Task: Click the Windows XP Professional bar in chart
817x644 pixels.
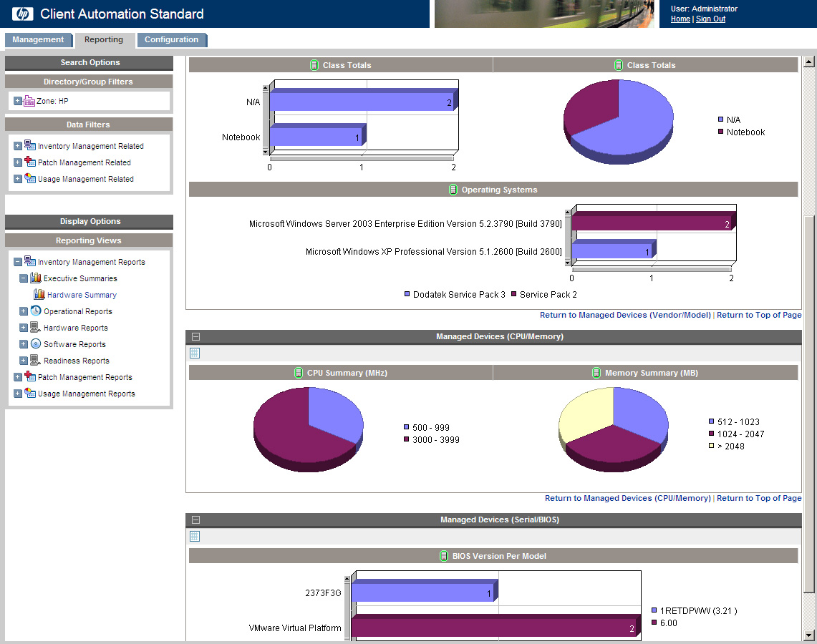Action: (614, 250)
